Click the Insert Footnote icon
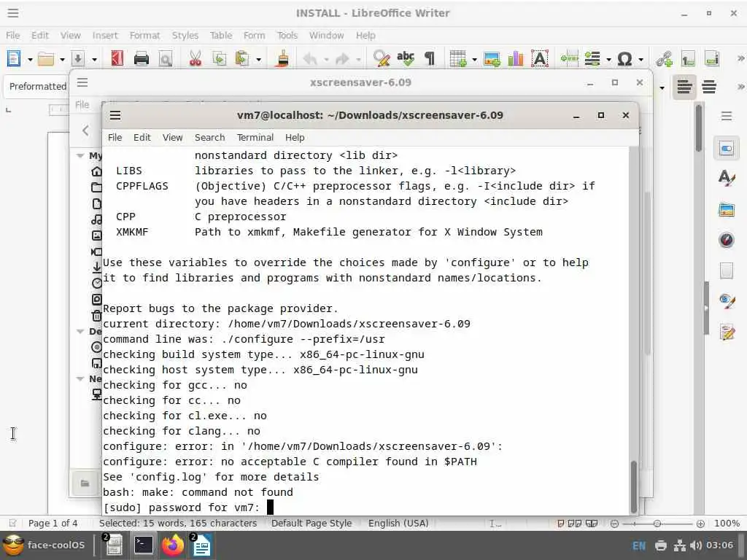The height and width of the screenshot is (560, 747). (688, 59)
